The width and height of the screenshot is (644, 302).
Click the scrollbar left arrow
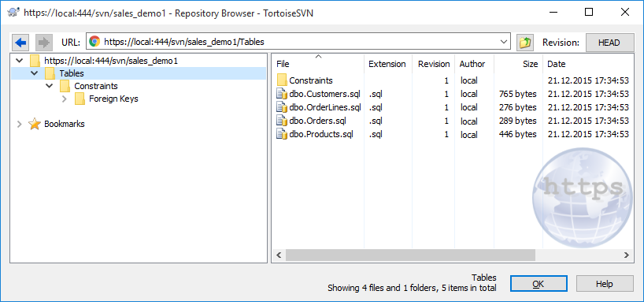[x=279, y=255]
